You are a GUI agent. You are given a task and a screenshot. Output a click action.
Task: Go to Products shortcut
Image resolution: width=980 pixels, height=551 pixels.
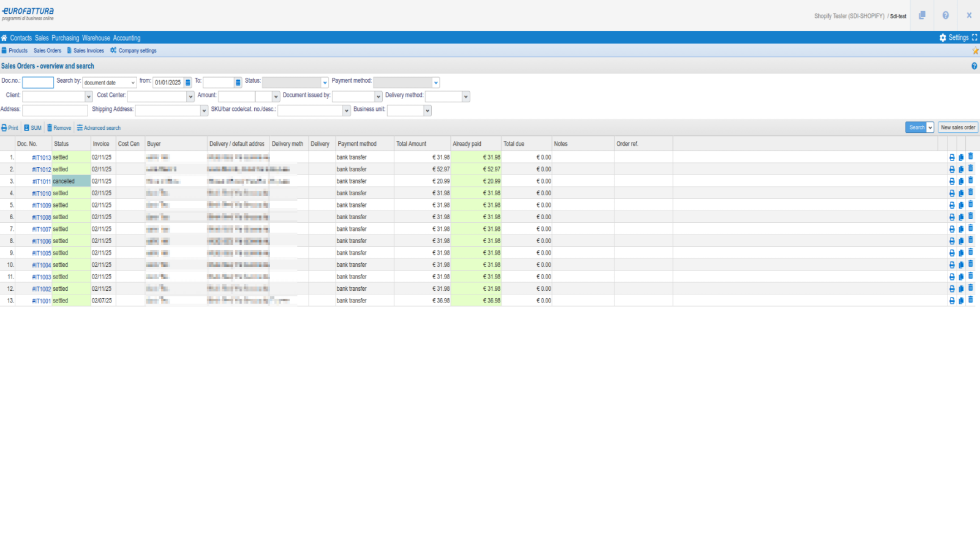(x=15, y=51)
